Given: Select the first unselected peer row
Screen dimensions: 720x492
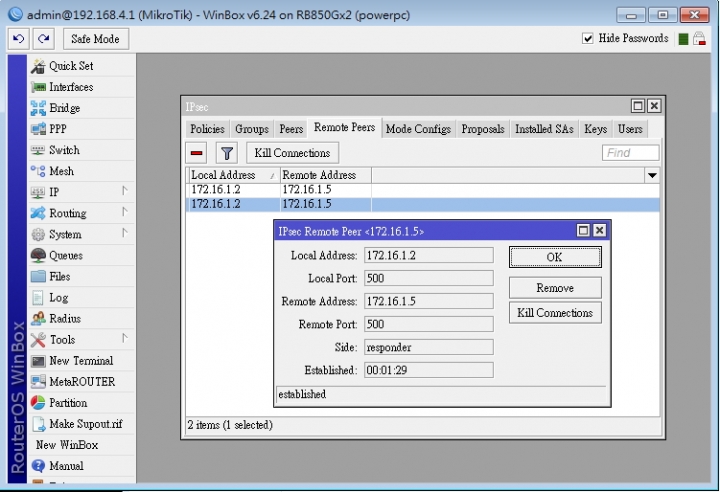Looking at the screenshot, I should coord(422,190).
